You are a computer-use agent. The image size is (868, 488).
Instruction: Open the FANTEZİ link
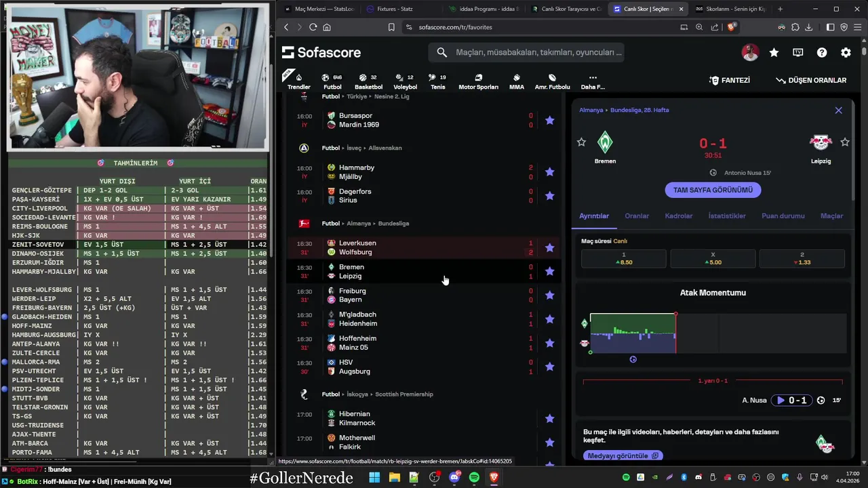tap(730, 80)
